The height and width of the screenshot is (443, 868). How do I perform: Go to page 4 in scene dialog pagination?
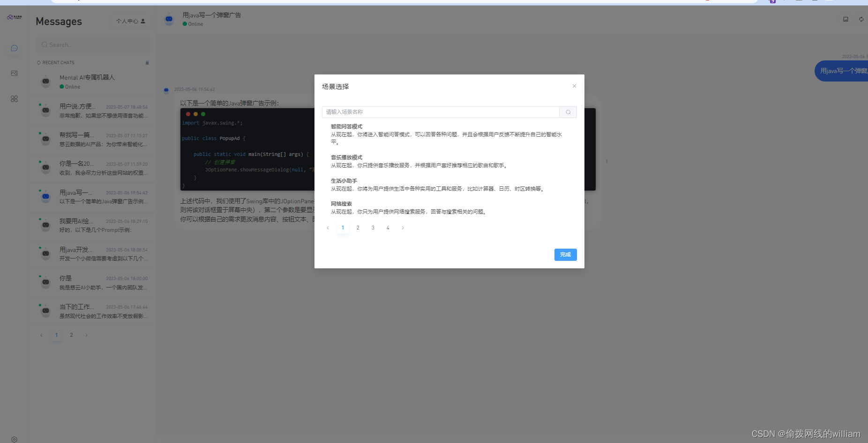[x=388, y=228]
